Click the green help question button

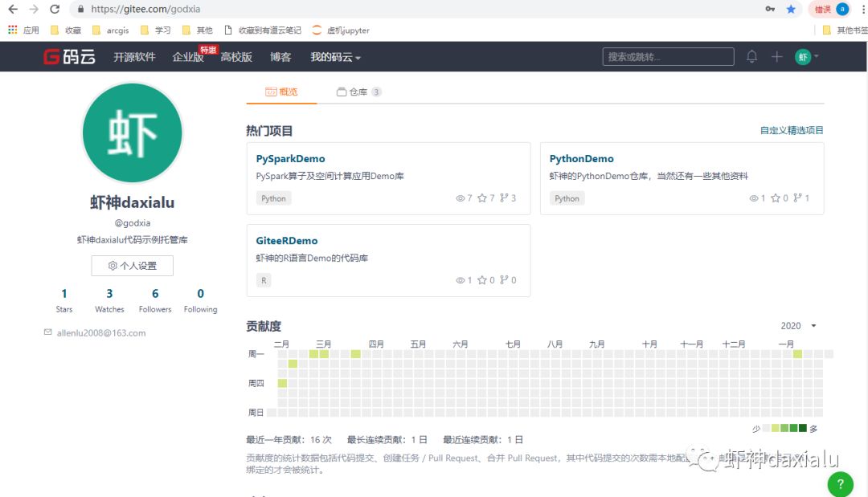pyautogui.click(x=841, y=483)
